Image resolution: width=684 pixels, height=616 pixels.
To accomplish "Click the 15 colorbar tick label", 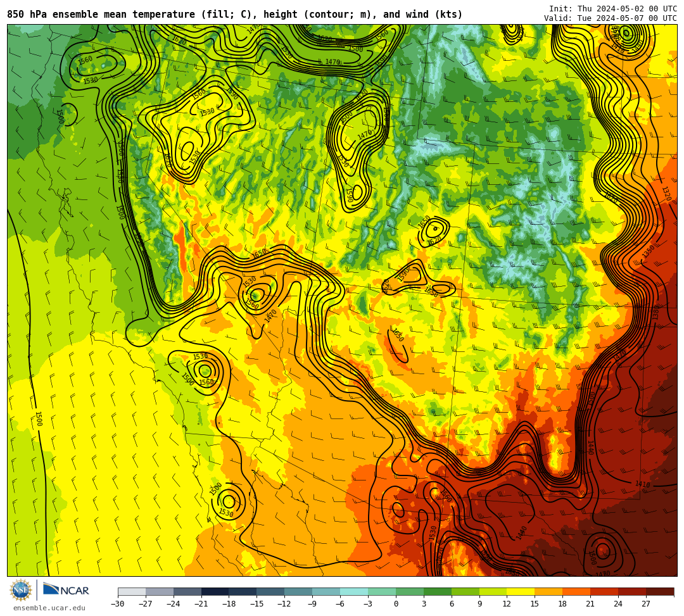I will tap(535, 604).
